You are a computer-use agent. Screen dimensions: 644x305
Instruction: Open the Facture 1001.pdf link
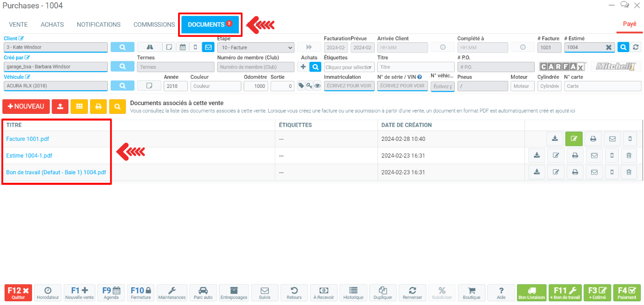(x=27, y=139)
